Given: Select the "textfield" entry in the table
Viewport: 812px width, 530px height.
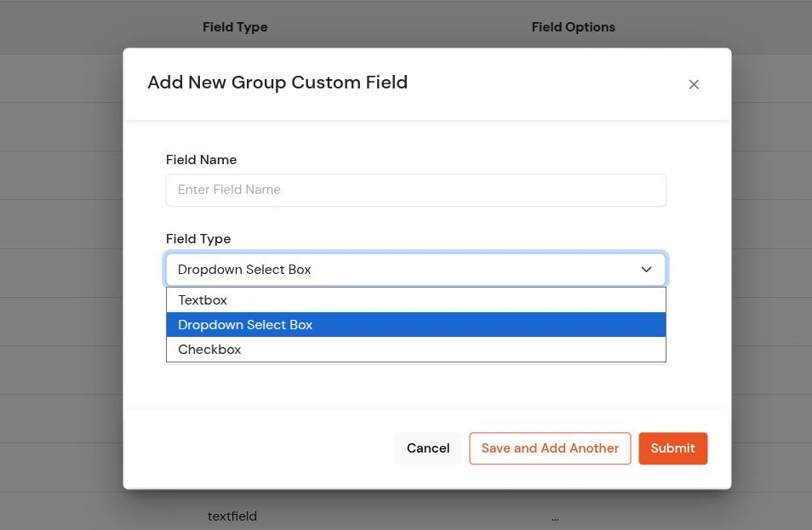Looking at the screenshot, I should tap(232, 516).
